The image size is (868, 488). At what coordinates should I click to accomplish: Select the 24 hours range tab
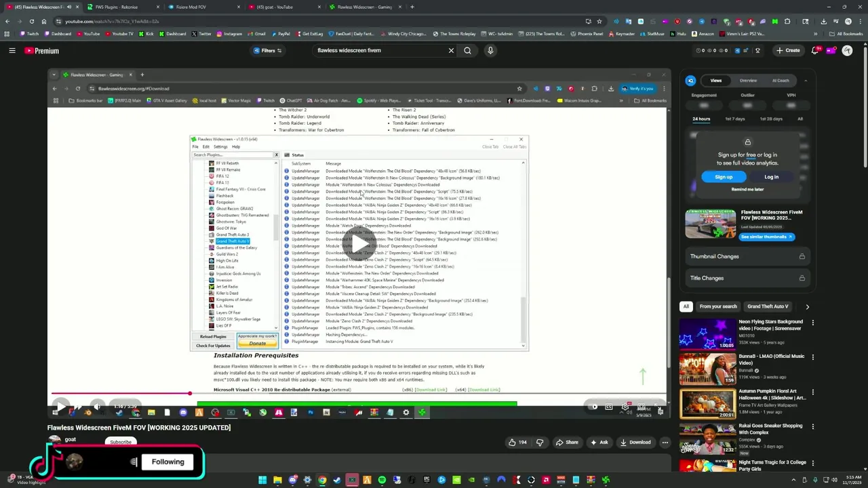[701, 119]
